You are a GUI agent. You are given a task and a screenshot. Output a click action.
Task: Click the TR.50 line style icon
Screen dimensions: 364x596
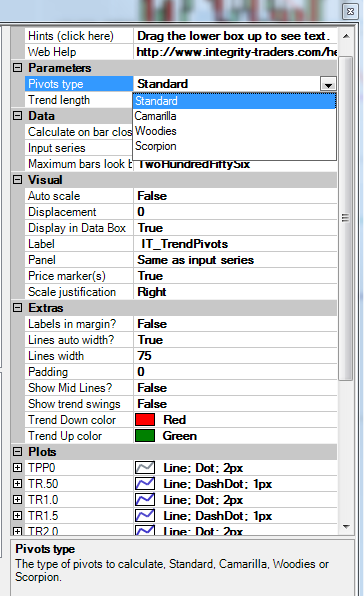[x=145, y=483]
